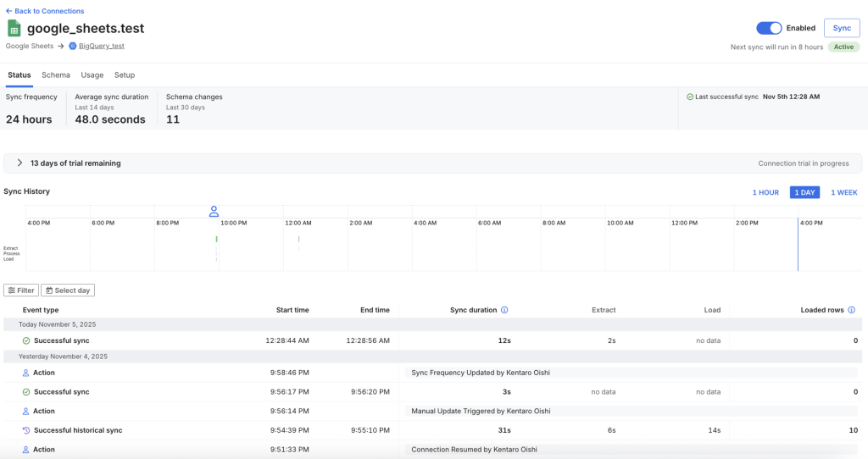
Task: Switch to the Schema tab
Action: [x=56, y=75]
